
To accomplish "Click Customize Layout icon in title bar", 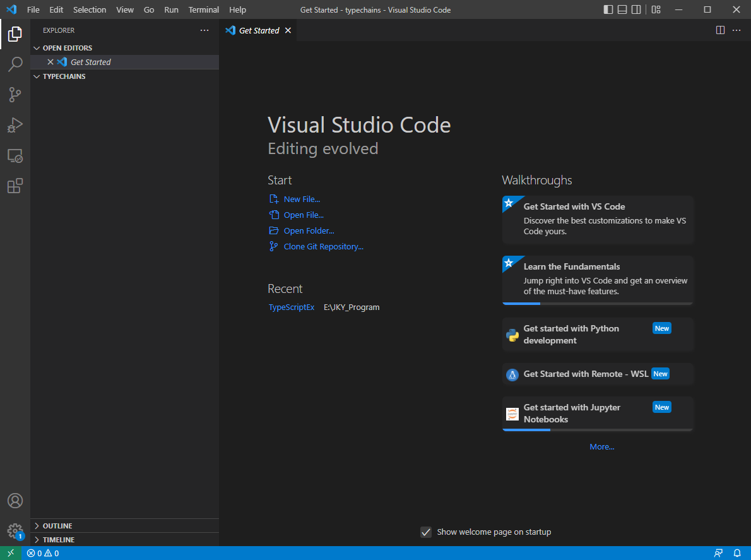I will tap(656, 9).
